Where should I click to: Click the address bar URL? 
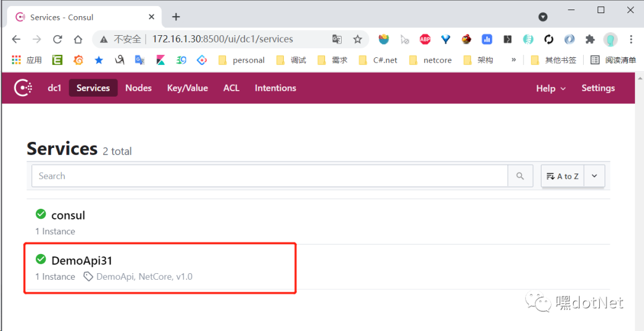point(222,39)
